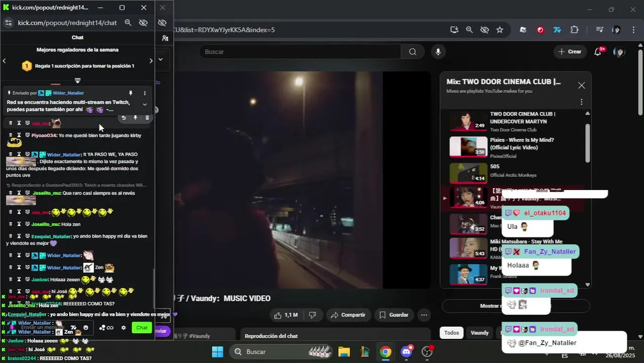Viewport: 644px width, 363px height.
Task: Open the 7TV extension in Chrome toolbar
Action: 557,30
